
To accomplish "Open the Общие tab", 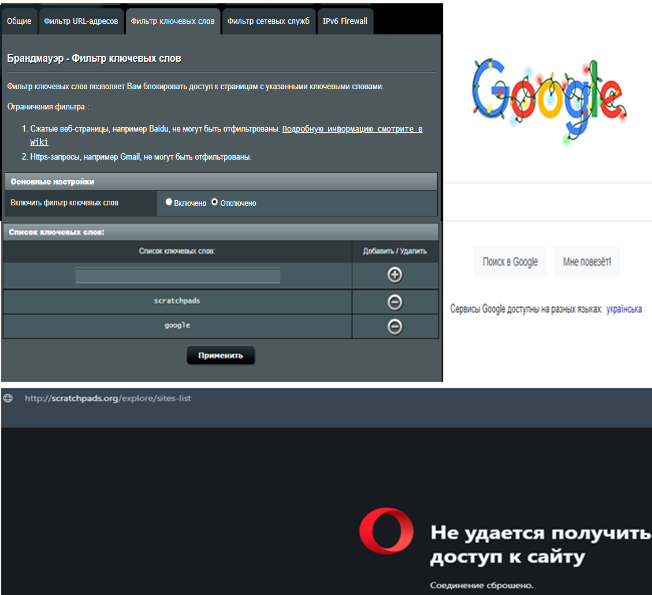I will pos(17,20).
